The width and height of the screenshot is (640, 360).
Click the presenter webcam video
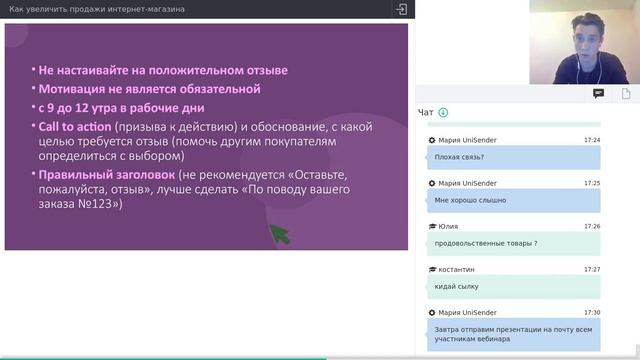[584, 42]
